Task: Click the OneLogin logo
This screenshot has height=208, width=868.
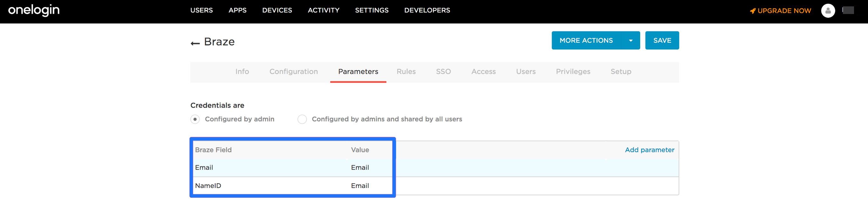Action: 34,10
